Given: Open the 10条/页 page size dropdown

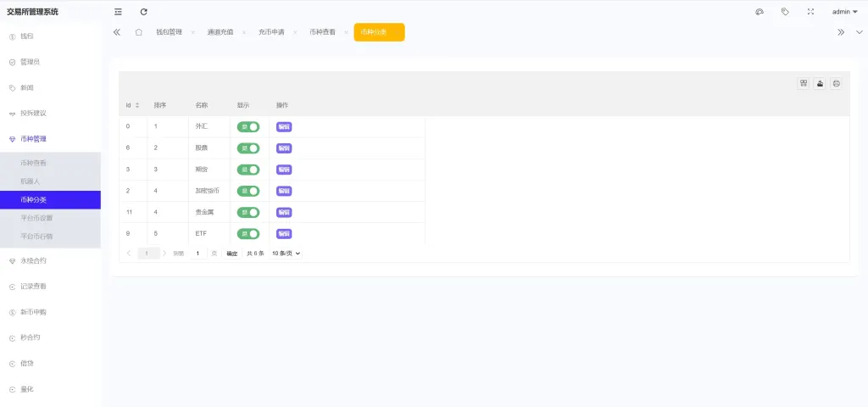Looking at the screenshot, I should (x=287, y=254).
